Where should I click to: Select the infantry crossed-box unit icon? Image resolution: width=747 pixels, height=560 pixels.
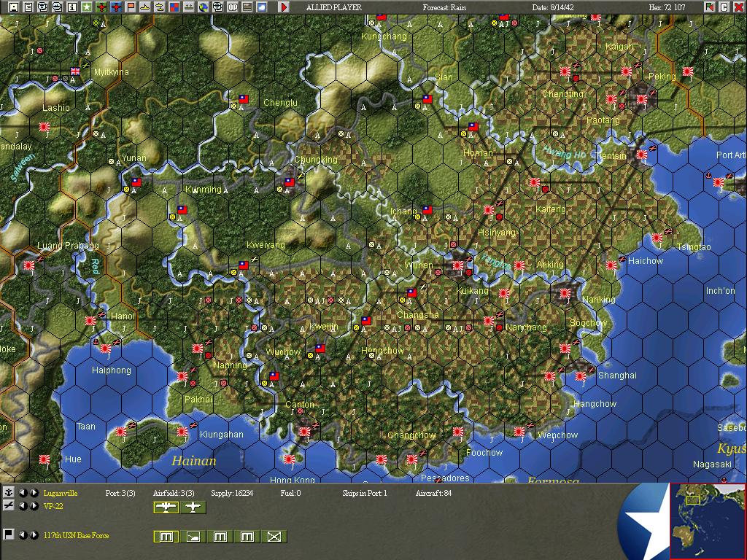274,537
